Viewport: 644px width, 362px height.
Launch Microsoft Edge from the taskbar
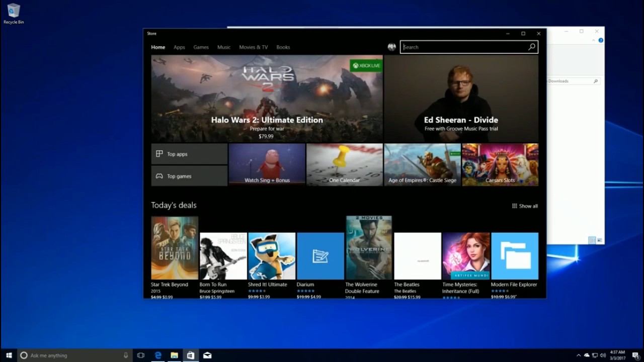coord(158,355)
